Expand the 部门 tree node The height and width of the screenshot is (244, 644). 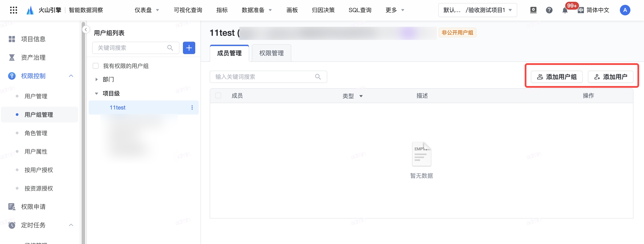click(97, 79)
